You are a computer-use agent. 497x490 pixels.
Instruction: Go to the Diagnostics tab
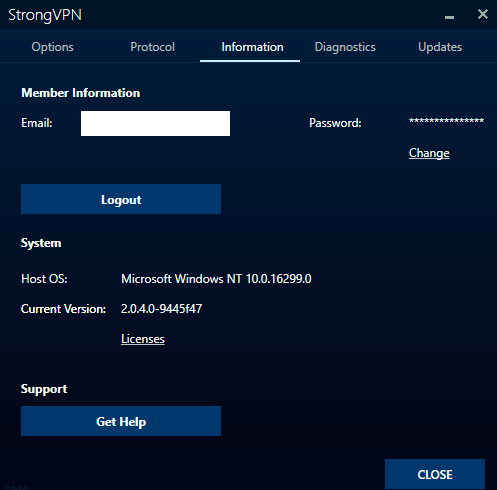pos(345,47)
